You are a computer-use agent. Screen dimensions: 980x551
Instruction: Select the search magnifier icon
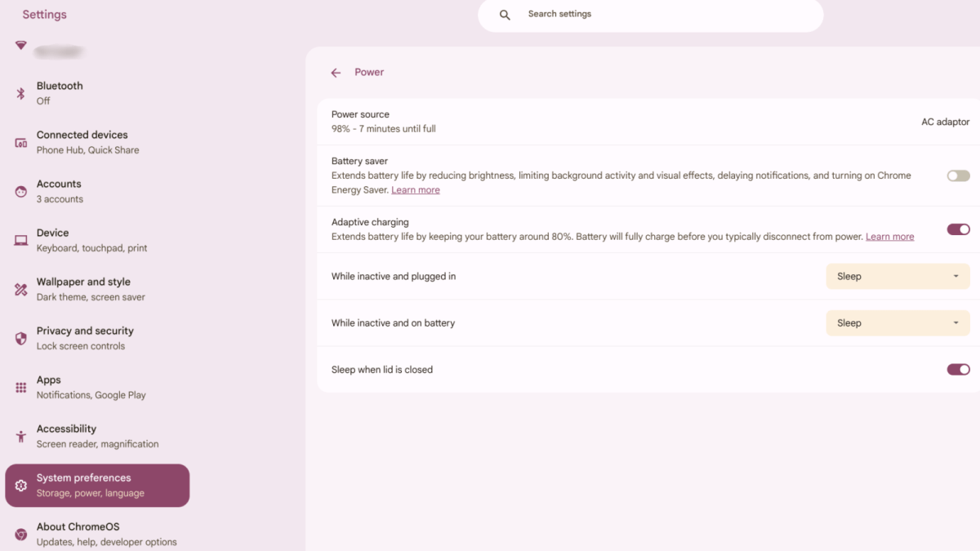(x=505, y=14)
